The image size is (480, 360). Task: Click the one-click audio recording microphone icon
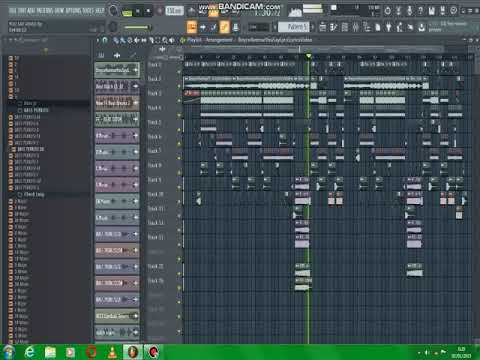click(x=409, y=11)
